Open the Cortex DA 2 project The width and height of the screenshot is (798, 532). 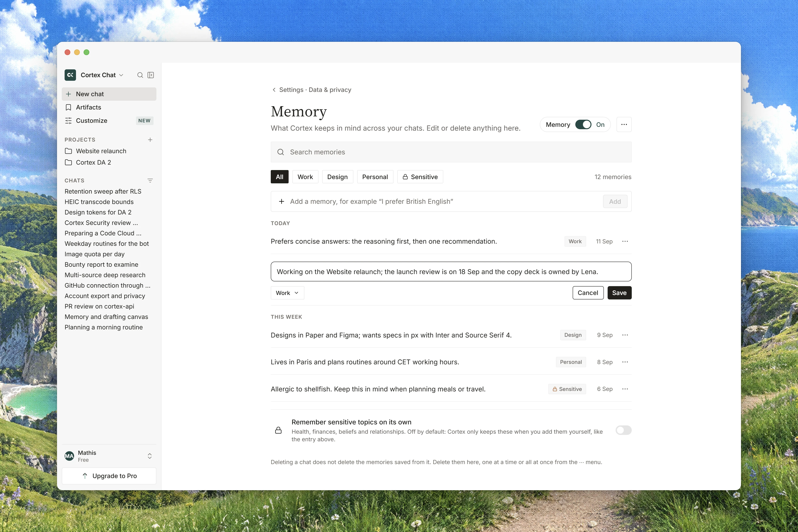(x=109, y=162)
